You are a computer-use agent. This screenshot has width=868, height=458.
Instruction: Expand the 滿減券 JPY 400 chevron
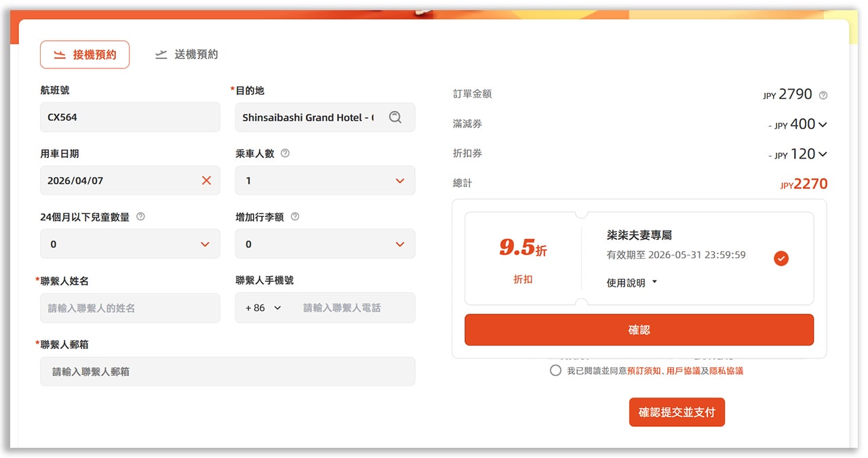coord(823,125)
